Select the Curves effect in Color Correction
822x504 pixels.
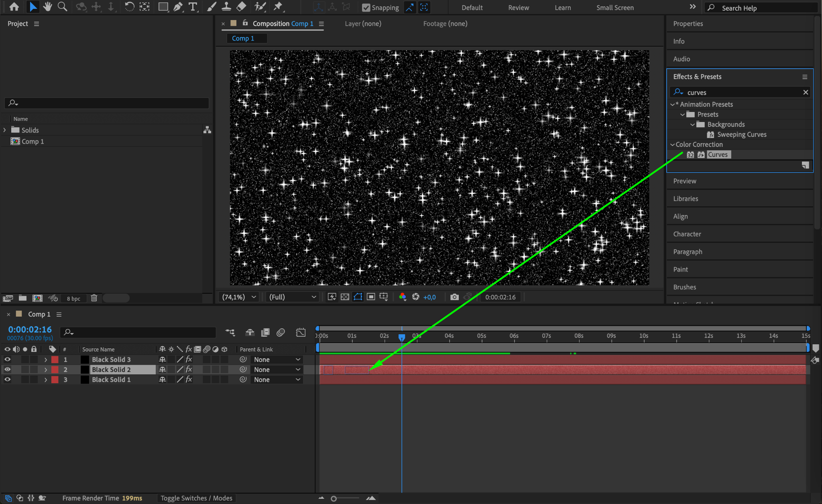coord(718,154)
